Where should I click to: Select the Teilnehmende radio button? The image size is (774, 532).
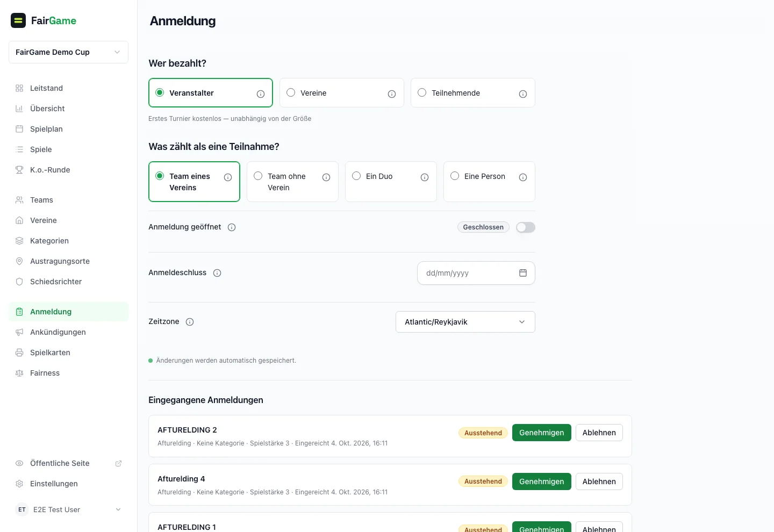(422, 92)
